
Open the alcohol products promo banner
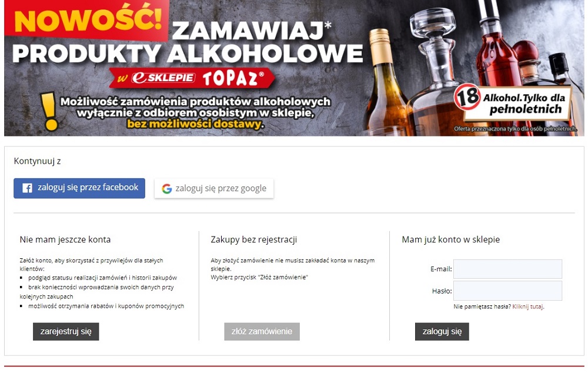click(294, 68)
